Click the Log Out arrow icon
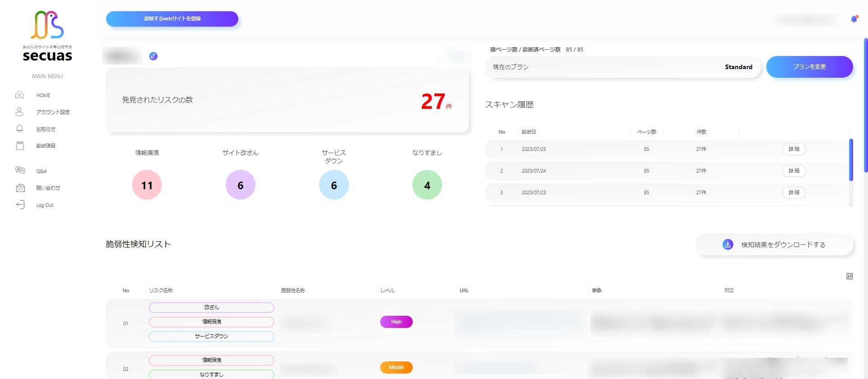Viewport: 868px width, 379px height. pyautogui.click(x=20, y=205)
